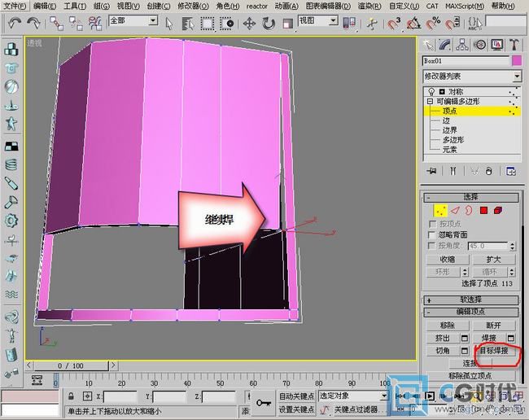Image resolution: width=529 pixels, height=420 pixels.
Task: Select Border sub-object level icon
Action: click(x=469, y=211)
